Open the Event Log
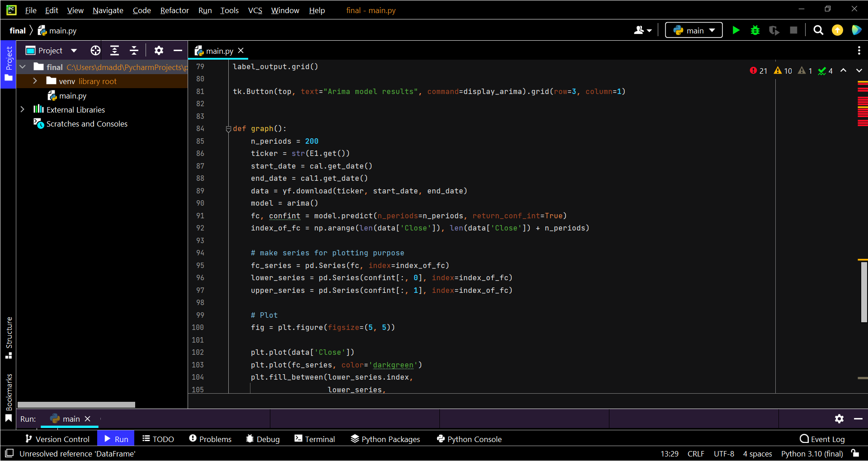This screenshot has width=868, height=461. (822, 439)
